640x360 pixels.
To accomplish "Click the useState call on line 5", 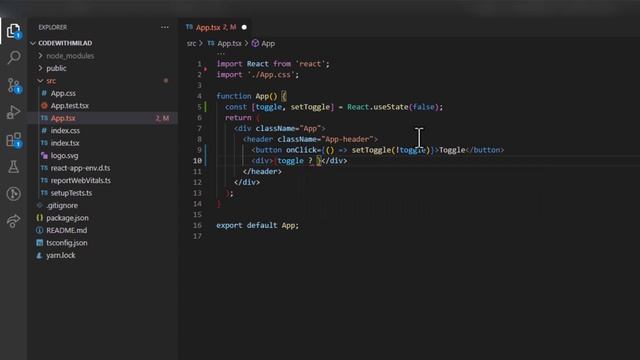I will 391,107.
